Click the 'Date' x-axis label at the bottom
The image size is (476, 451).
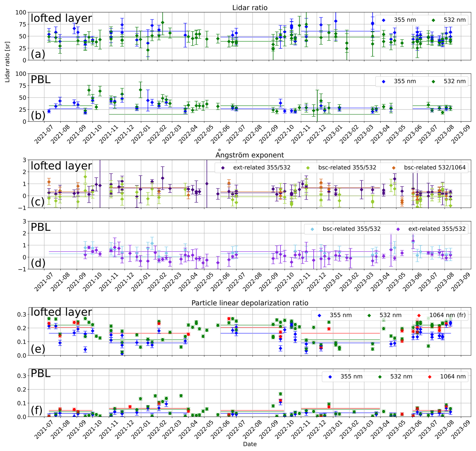(x=250, y=444)
